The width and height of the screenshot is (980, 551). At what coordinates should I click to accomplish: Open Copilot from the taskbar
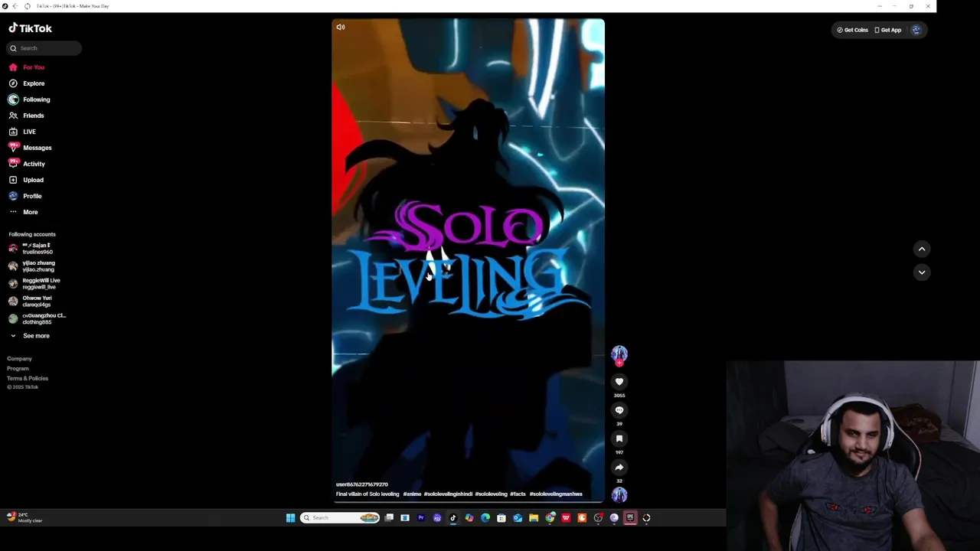tap(469, 518)
